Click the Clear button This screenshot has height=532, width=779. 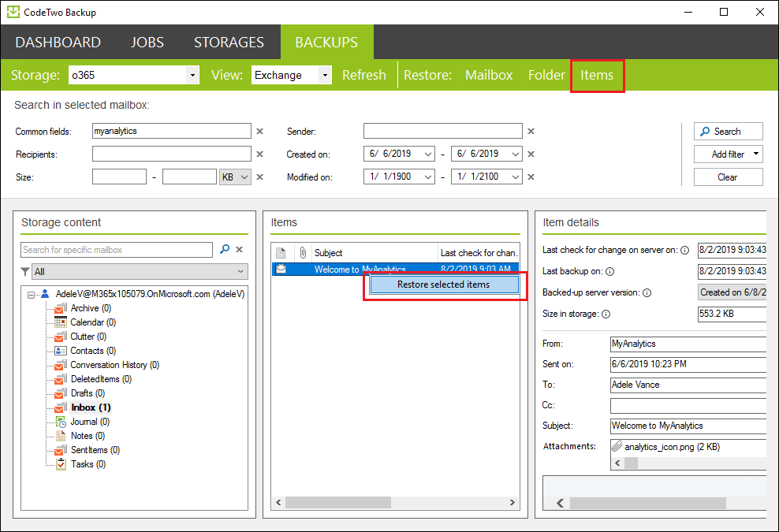pos(729,177)
